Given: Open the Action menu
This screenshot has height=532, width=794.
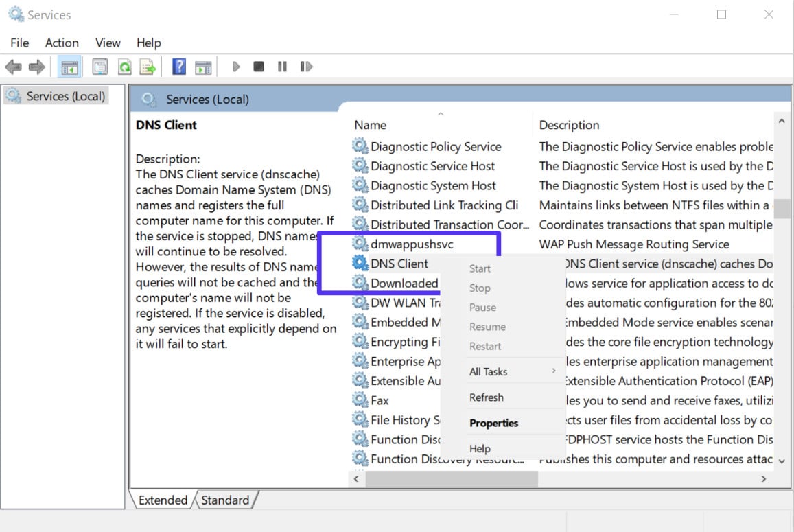Looking at the screenshot, I should [62, 43].
